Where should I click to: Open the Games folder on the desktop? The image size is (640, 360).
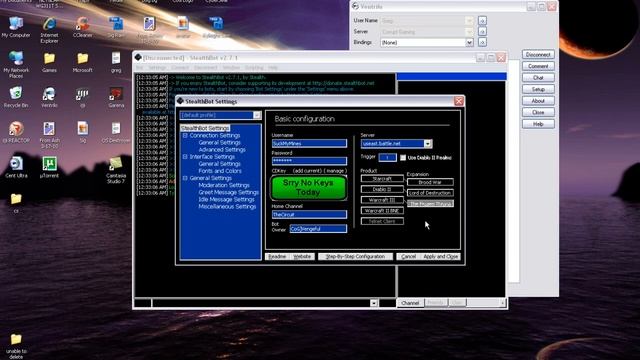49,62
